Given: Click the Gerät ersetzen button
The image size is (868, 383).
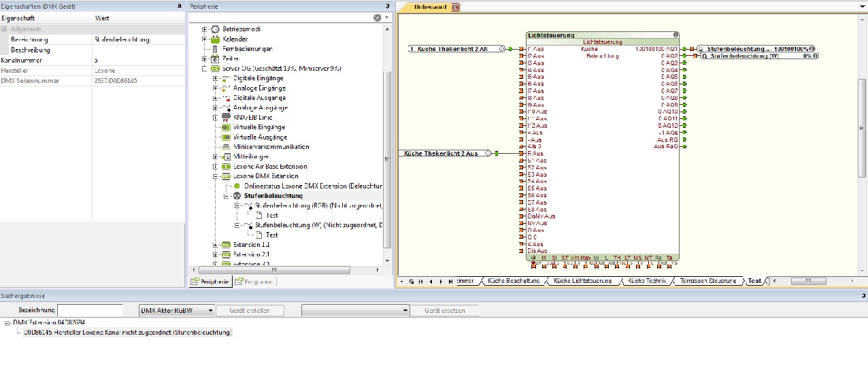Looking at the screenshot, I should [x=445, y=311].
